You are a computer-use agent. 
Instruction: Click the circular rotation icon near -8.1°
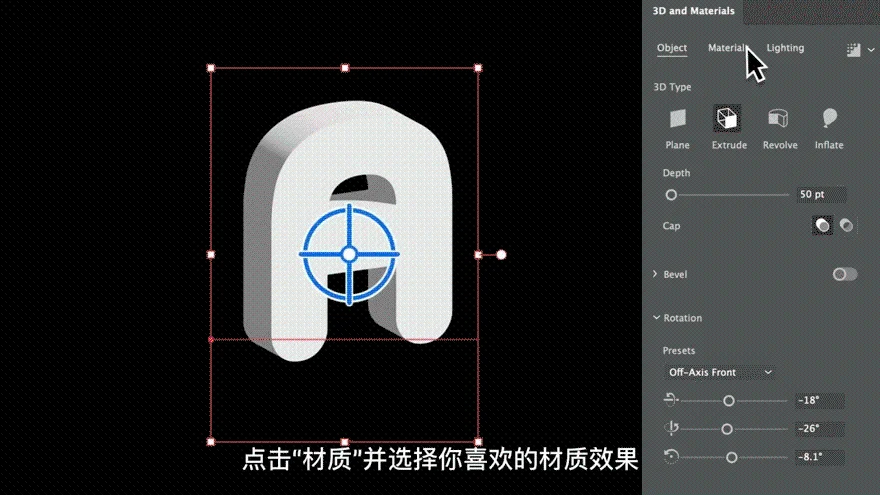click(x=671, y=456)
